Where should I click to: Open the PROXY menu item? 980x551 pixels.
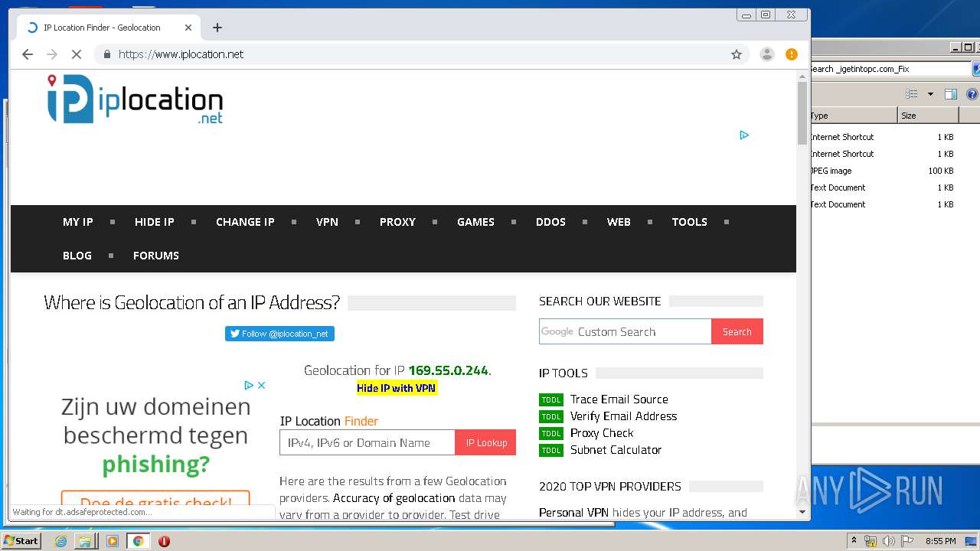click(x=397, y=222)
